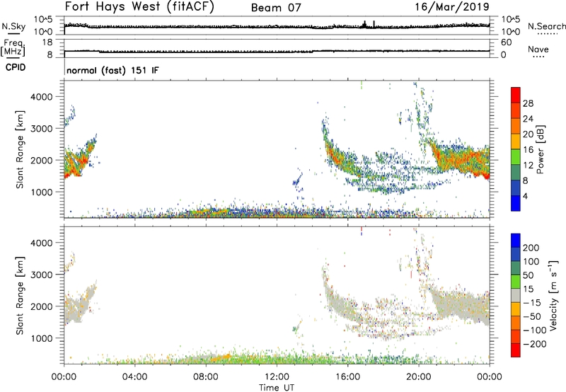This screenshot has width=566, height=392.
Task: Click the dotted line sample under "Nave"
Action: (538, 57)
